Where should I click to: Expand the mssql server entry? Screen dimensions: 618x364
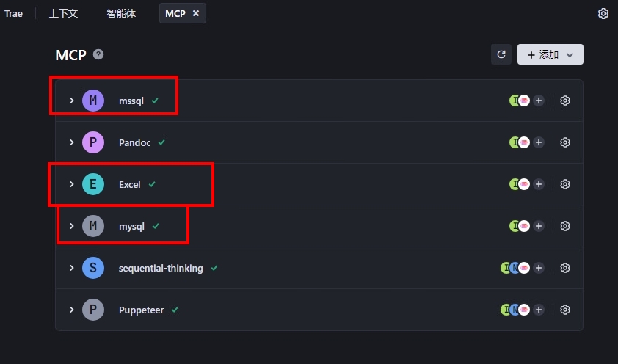(x=72, y=101)
